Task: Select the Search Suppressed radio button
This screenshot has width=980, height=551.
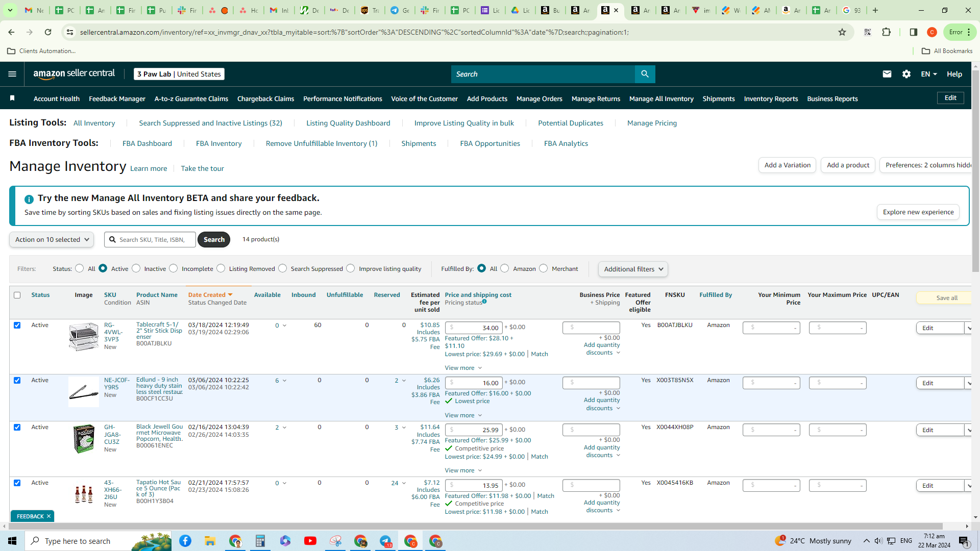Action: [x=283, y=268]
